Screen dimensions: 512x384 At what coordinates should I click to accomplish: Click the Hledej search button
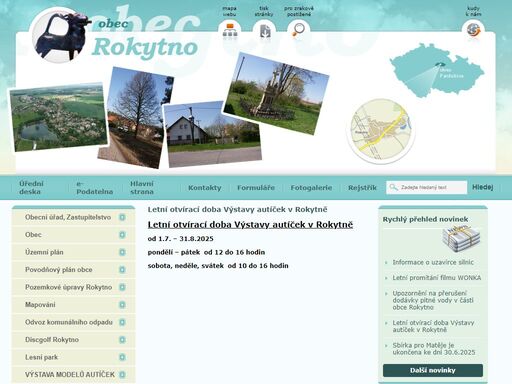point(482,187)
